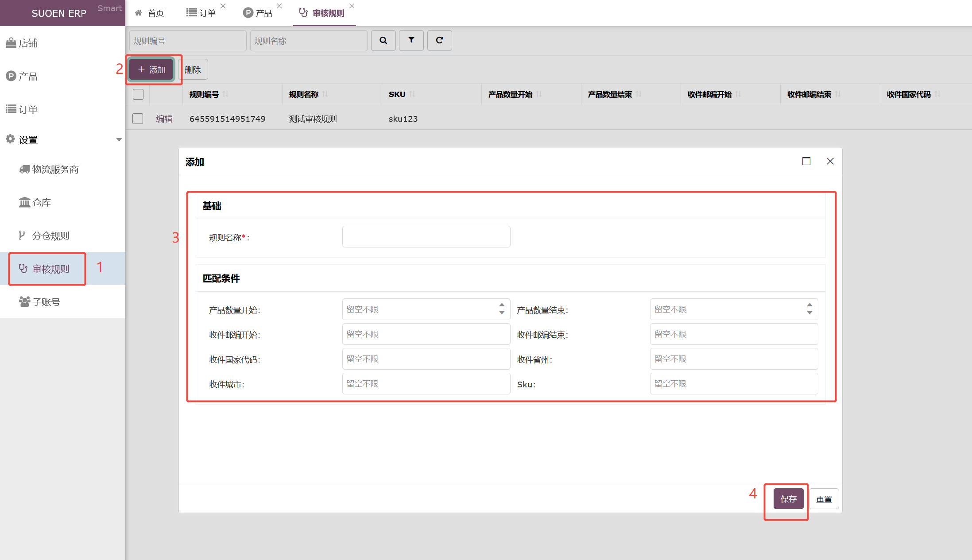The image size is (972, 560).
Task: Increase 产品数量结束 with up arrow
Action: point(809,305)
